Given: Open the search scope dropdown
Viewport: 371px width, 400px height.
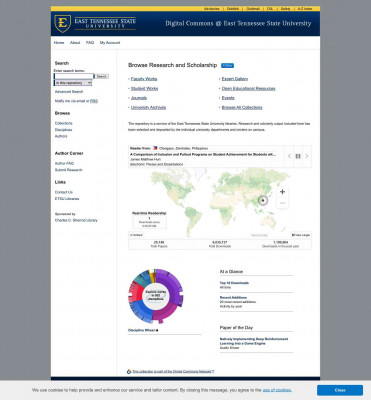Looking at the screenshot, I should [x=73, y=83].
